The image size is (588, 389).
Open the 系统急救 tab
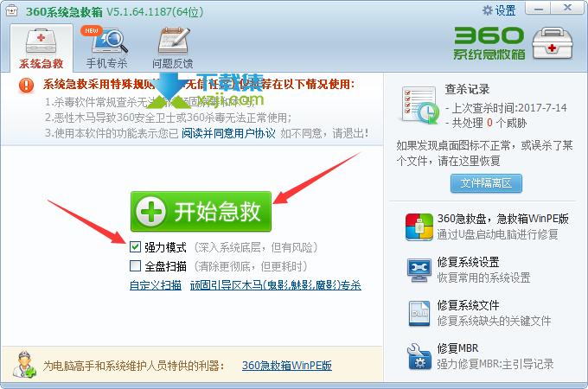[42, 48]
